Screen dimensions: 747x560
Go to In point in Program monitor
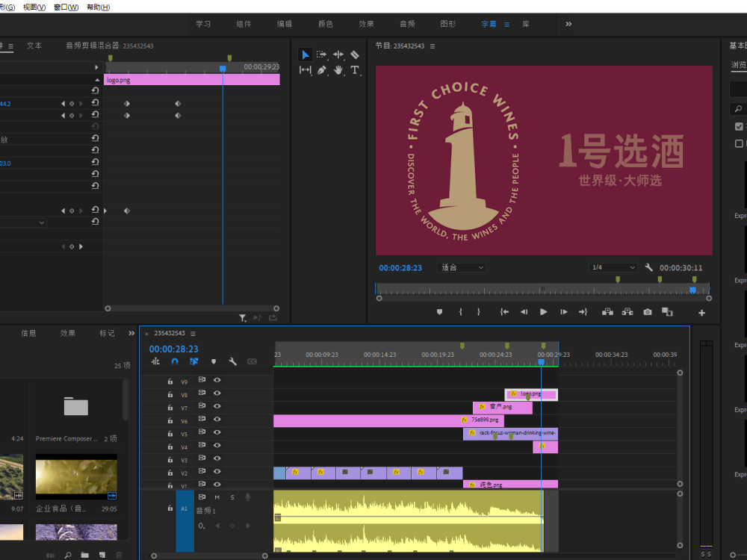click(504, 312)
